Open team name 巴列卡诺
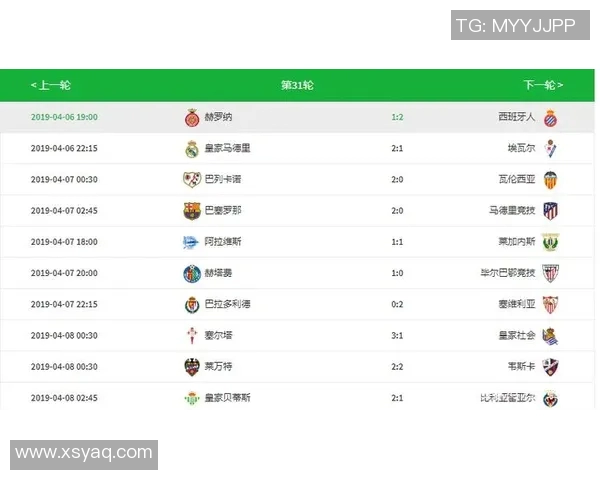 click(223, 179)
